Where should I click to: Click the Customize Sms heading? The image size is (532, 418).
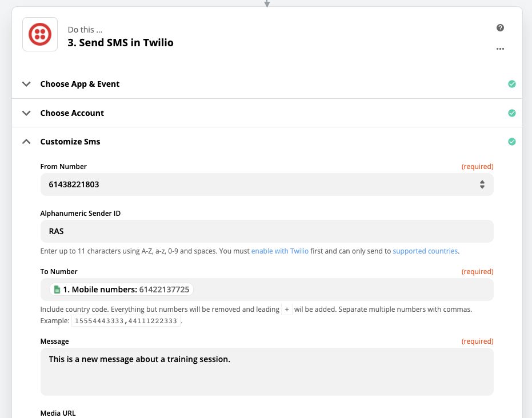tap(70, 142)
